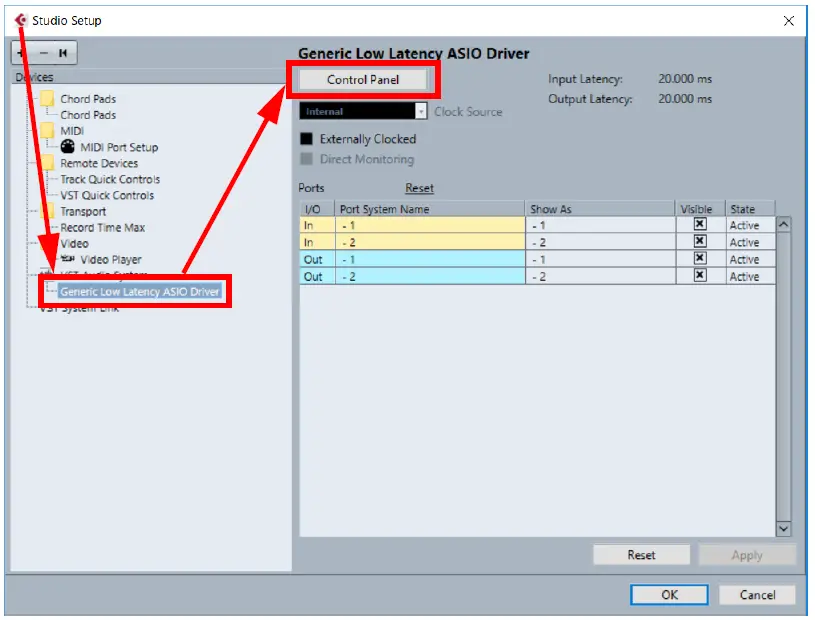
Task: Click the Chord Pads folder icon
Action: pyautogui.click(x=47, y=98)
